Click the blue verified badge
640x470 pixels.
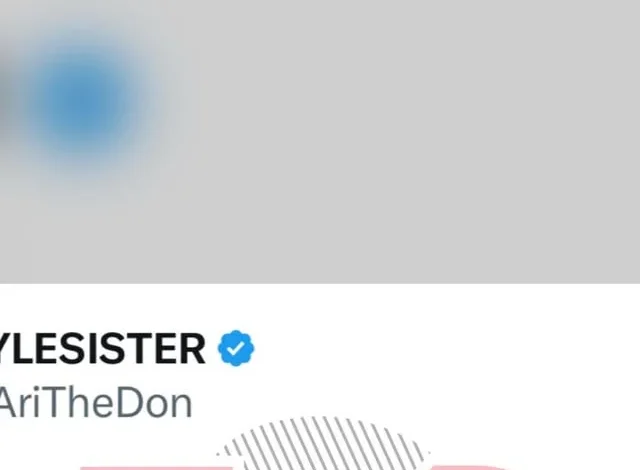point(236,348)
